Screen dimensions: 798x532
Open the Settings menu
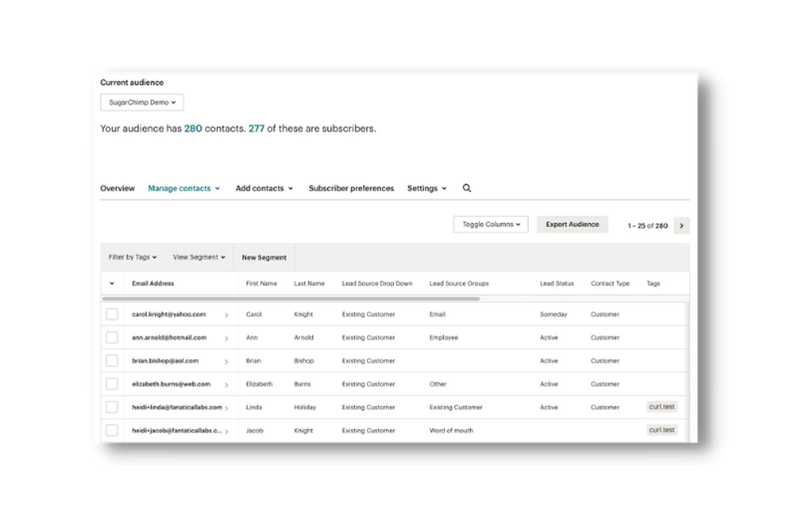click(x=427, y=188)
